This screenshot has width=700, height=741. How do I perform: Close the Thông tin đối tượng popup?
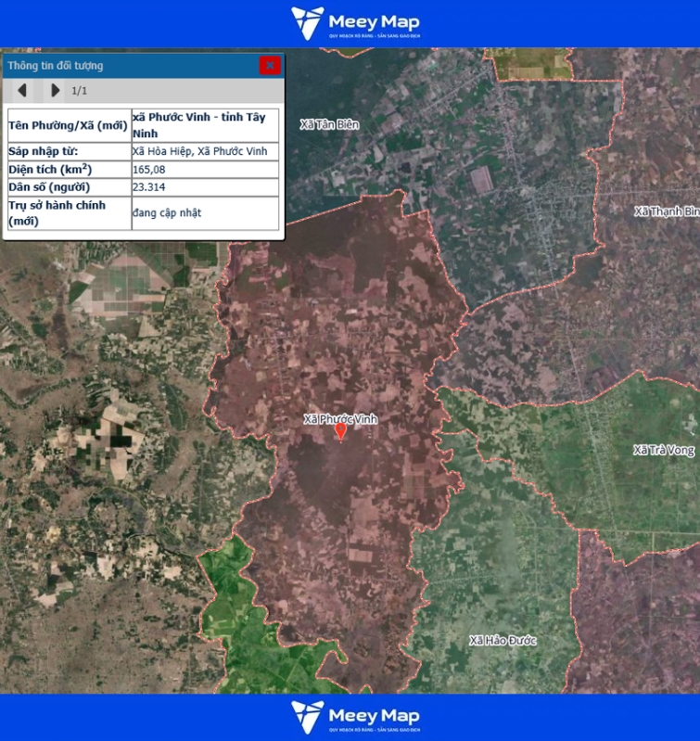(270, 65)
